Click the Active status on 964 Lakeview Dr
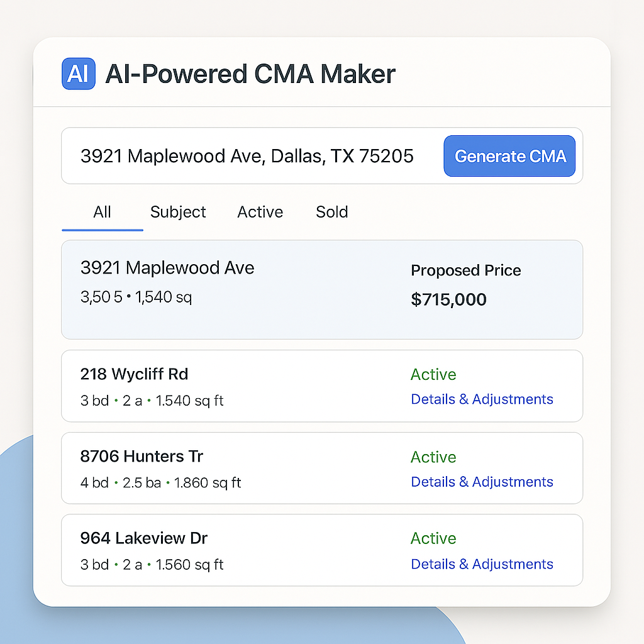Screen dimensions: 644x644 pyautogui.click(x=433, y=538)
